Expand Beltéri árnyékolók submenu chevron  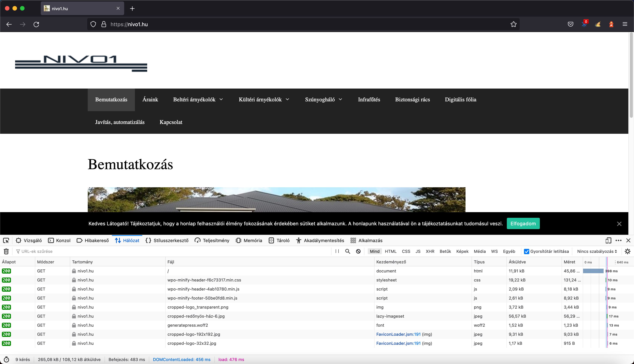[x=221, y=99]
